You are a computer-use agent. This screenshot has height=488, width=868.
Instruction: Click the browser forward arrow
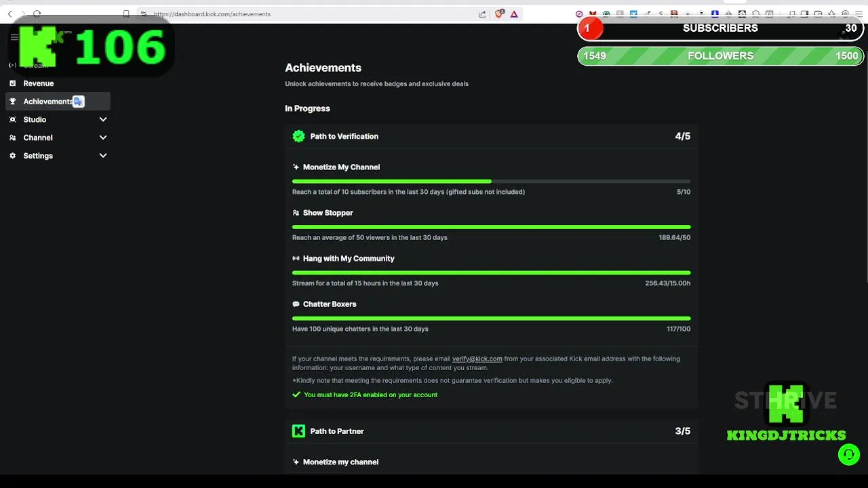tap(23, 14)
